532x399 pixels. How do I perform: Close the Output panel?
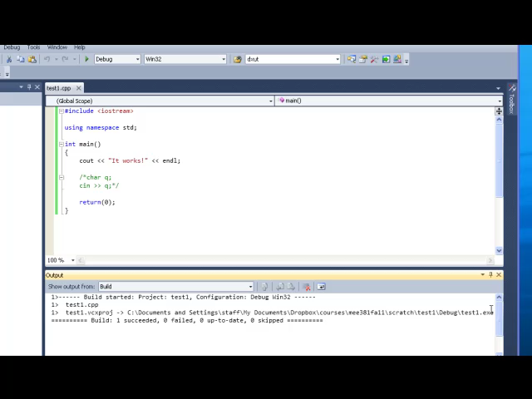coord(499,274)
